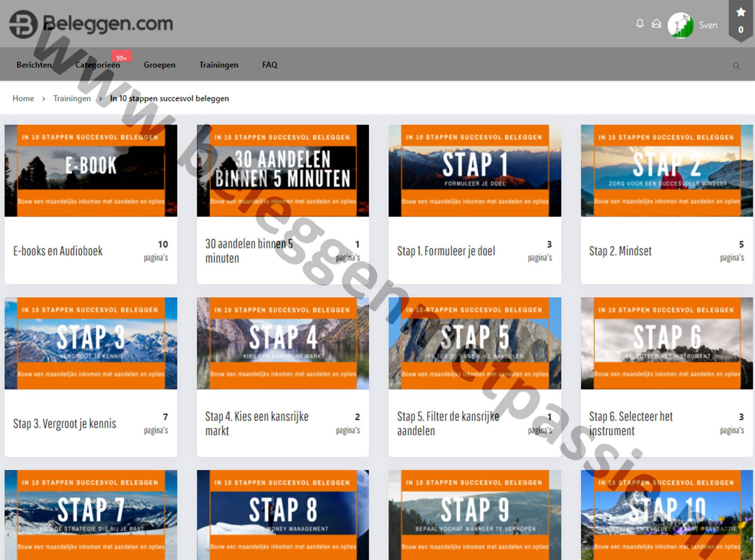Viewport: 755px width, 560px height.
Task: Go to the Groepen section
Action: (159, 65)
